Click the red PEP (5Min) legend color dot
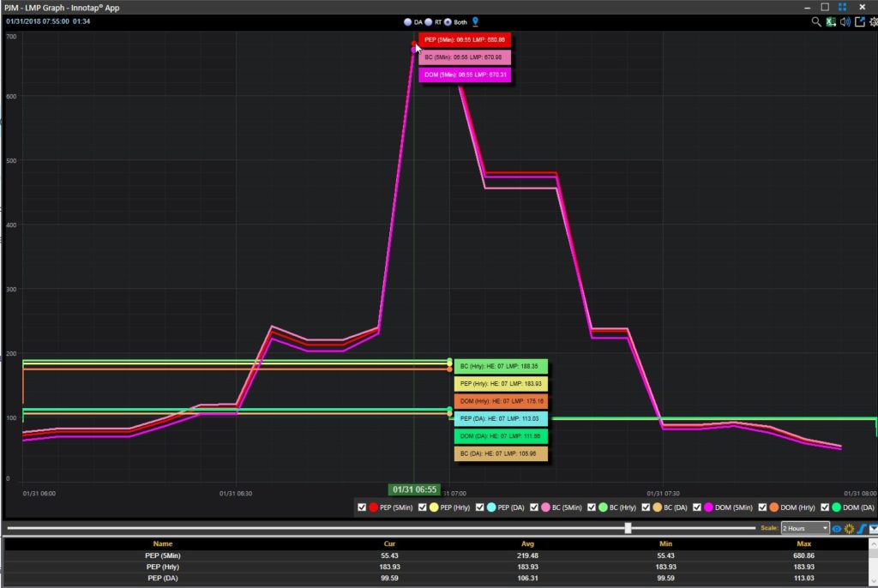 (374, 507)
